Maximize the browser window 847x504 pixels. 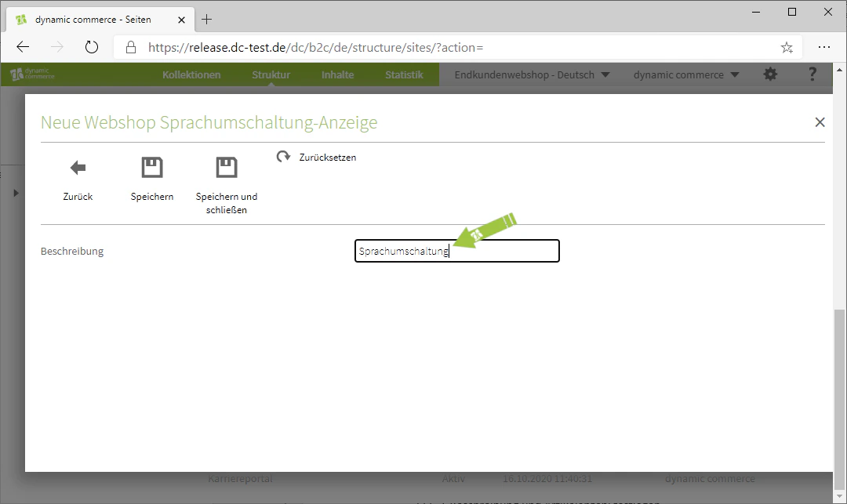point(792,12)
